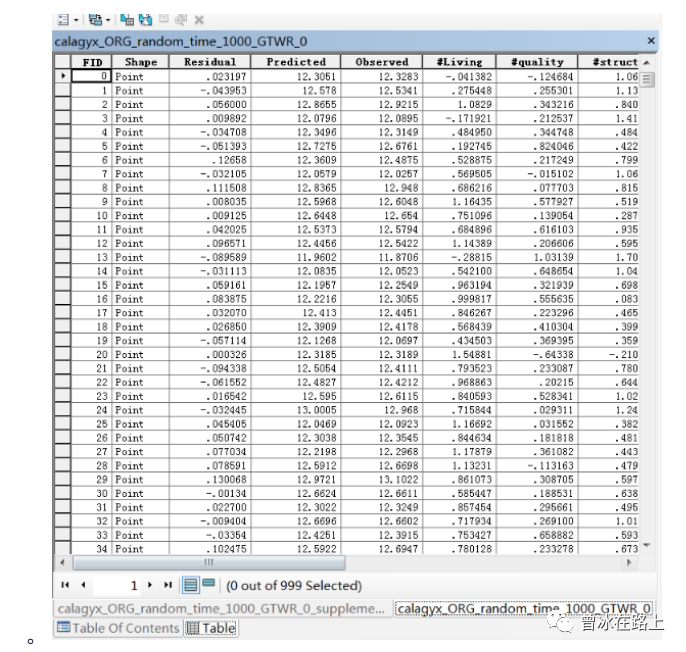Click the horizontal scrollbar right arrow
The width and height of the screenshot is (686, 652).
coord(629,562)
